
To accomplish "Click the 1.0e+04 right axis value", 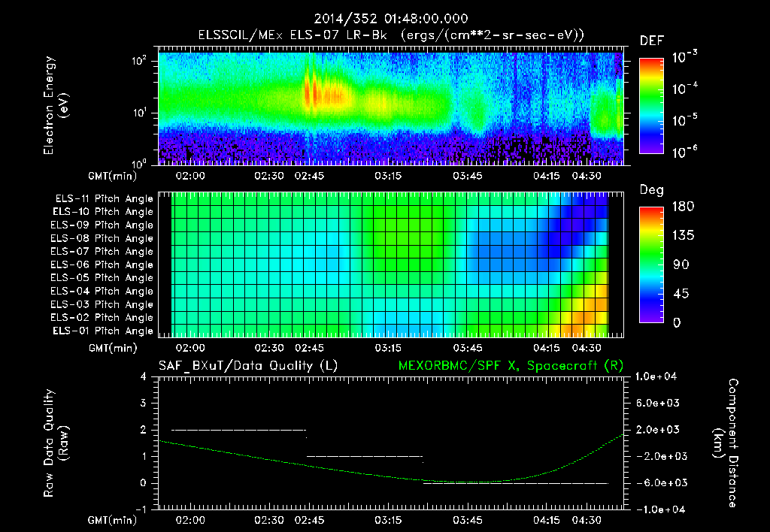I will [x=656, y=376].
